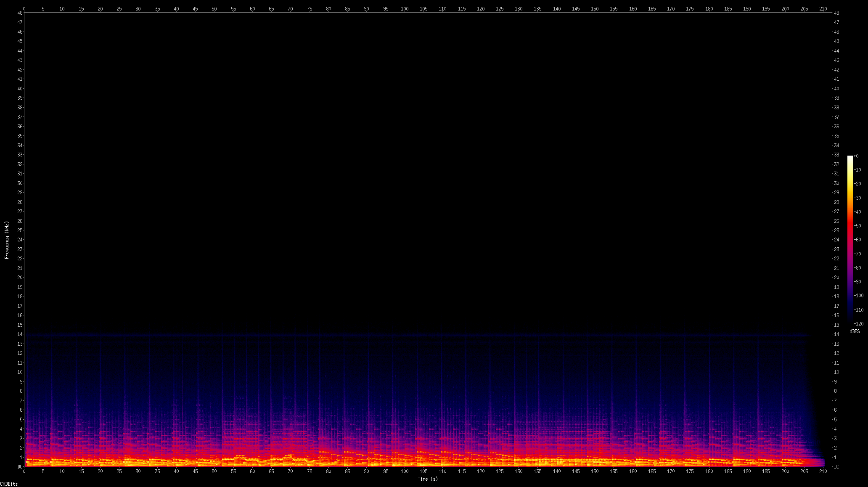The width and height of the screenshot is (868, 487).
Task: Click the 'CHDBits' watermark text
Action: (x=9, y=484)
